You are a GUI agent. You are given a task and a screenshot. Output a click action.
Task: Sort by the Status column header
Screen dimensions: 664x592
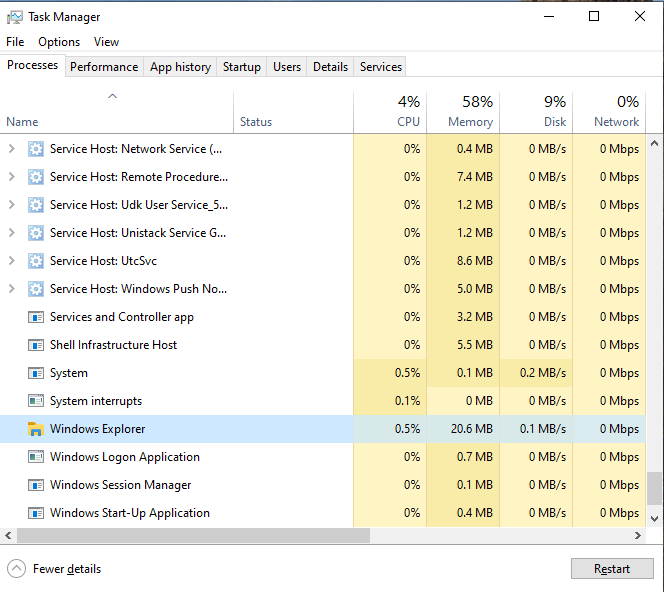pos(293,112)
